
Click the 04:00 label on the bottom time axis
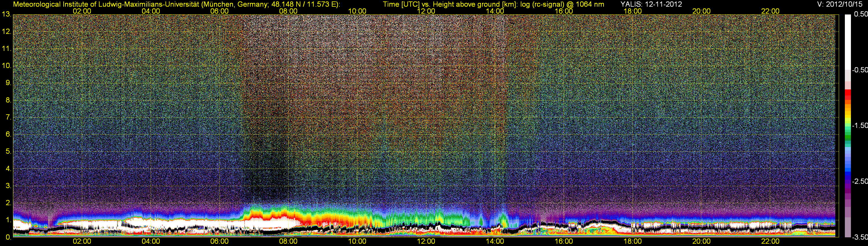[151, 242]
